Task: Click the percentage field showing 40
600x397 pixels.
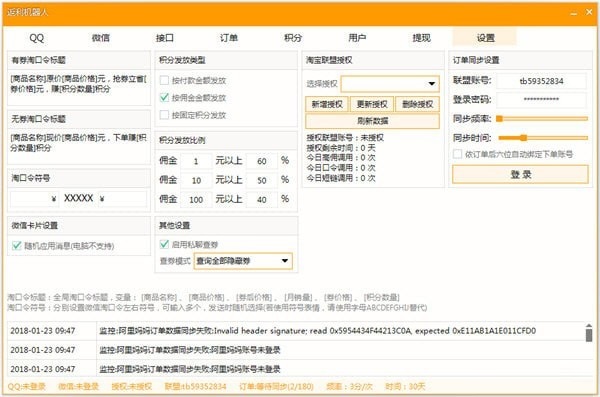Action: coord(262,199)
